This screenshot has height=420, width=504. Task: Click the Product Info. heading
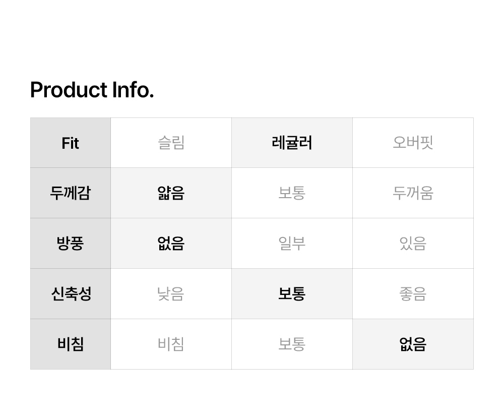pos(92,90)
